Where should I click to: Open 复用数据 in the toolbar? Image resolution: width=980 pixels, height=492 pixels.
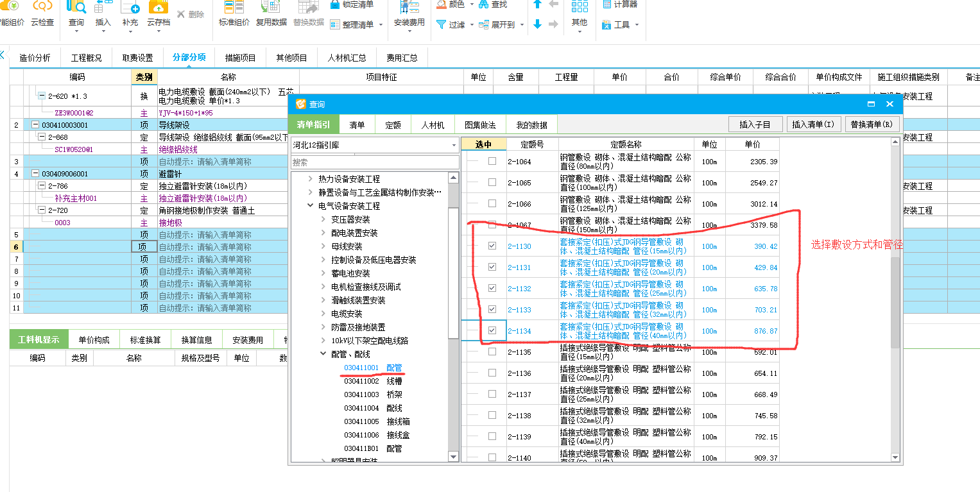(271, 14)
